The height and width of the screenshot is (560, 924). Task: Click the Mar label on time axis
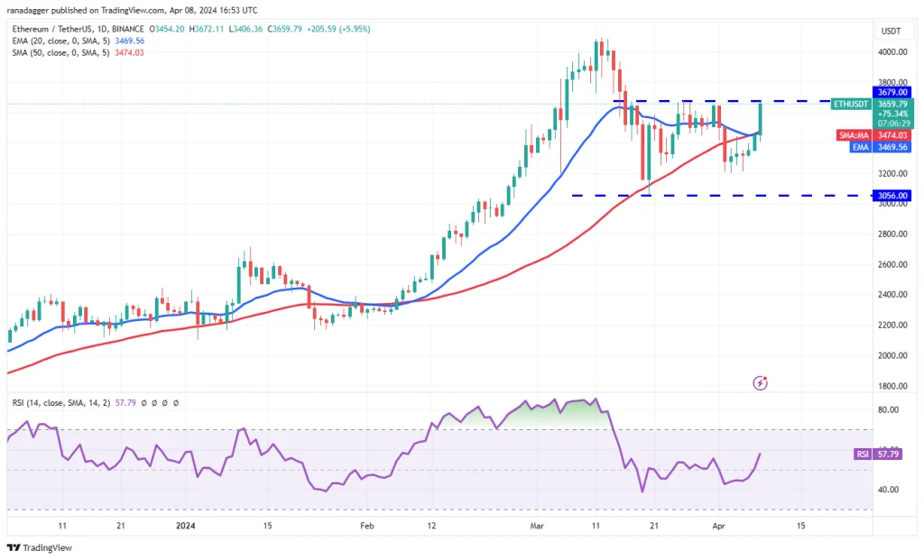537,524
